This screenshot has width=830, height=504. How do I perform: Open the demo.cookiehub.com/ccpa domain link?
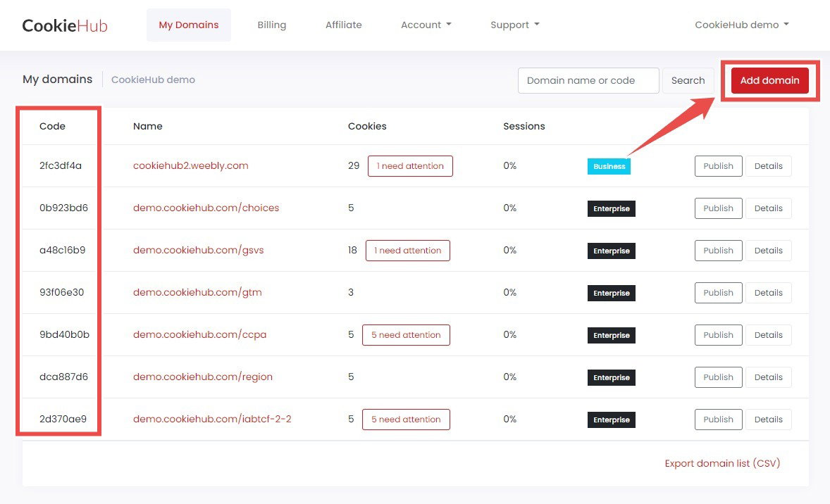(199, 335)
